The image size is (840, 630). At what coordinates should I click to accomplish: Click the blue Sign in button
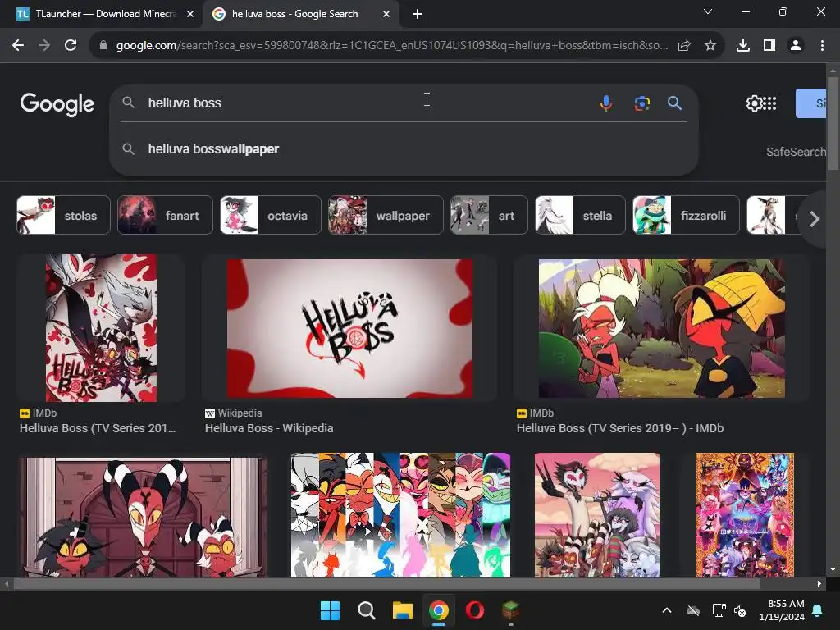point(811,103)
